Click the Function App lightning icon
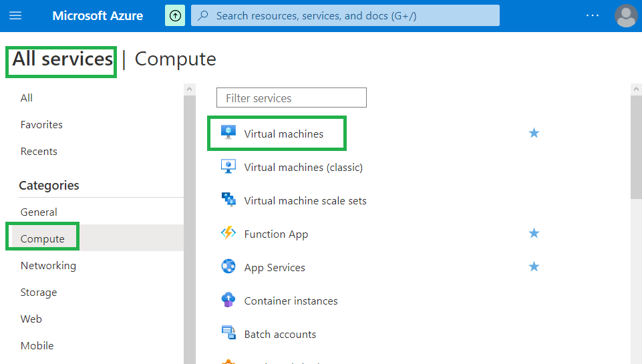Image resolution: width=642 pixels, height=364 pixels. click(x=228, y=233)
